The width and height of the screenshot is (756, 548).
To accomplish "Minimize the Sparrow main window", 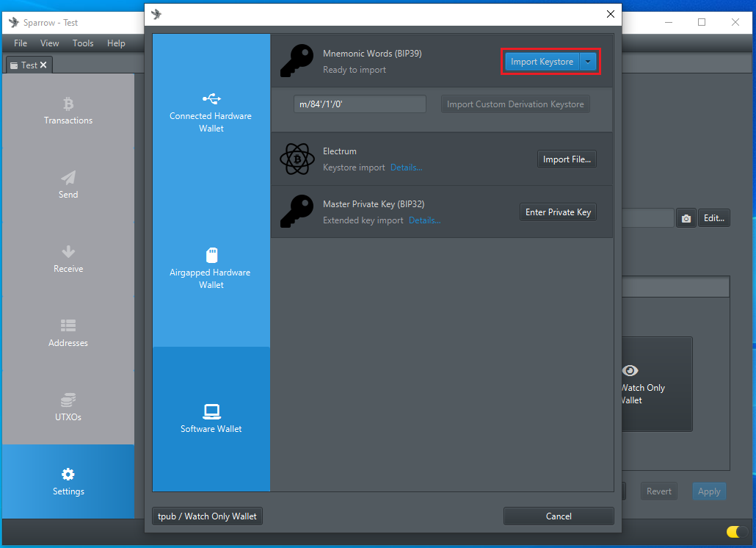I will (x=668, y=22).
